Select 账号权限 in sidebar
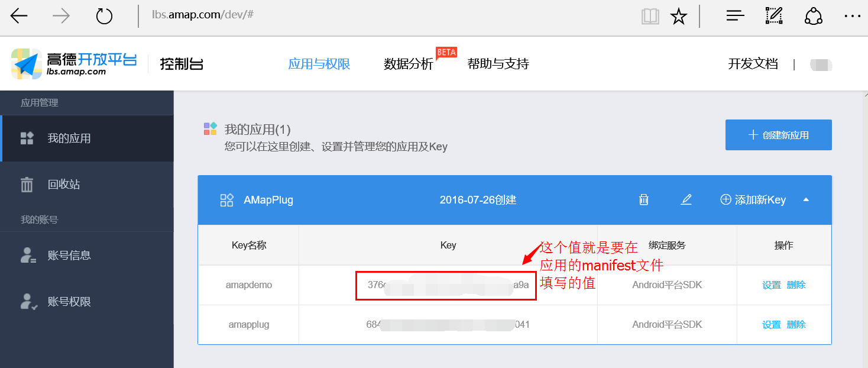This screenshot has height=368, width=868. (x=87, y=302)
